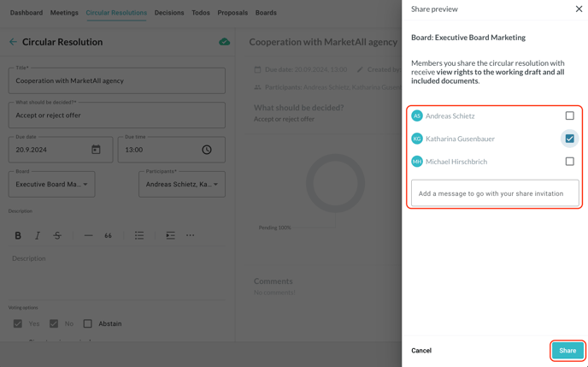Check the box for Andreas Schietz
The image size is (588, 367).
point(569,115)
